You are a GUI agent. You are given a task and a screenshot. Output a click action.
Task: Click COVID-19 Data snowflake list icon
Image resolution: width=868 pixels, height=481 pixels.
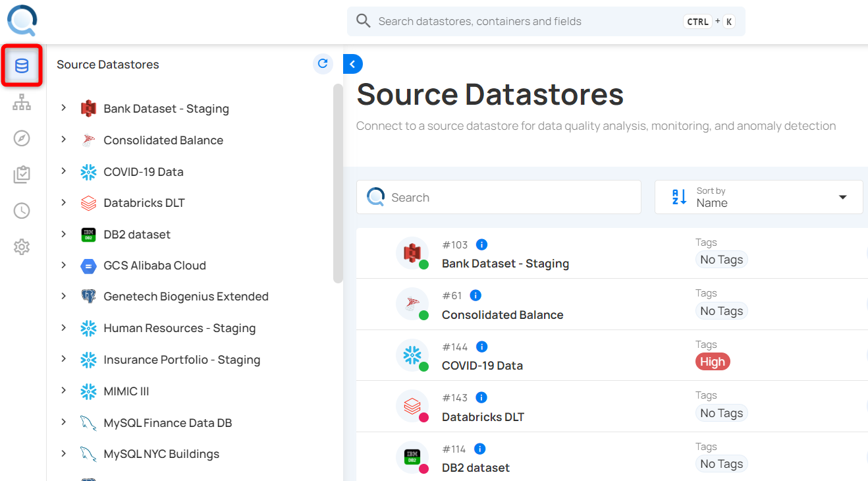point(412,355)
